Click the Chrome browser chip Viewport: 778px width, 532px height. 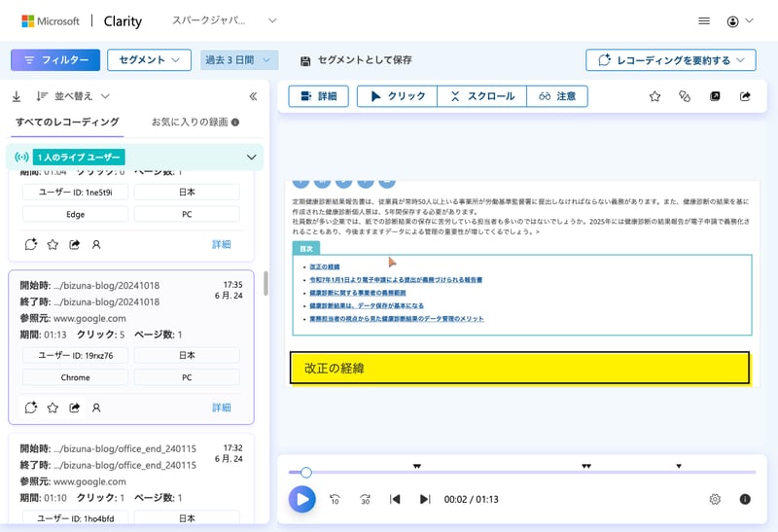[x=76, y=377]
